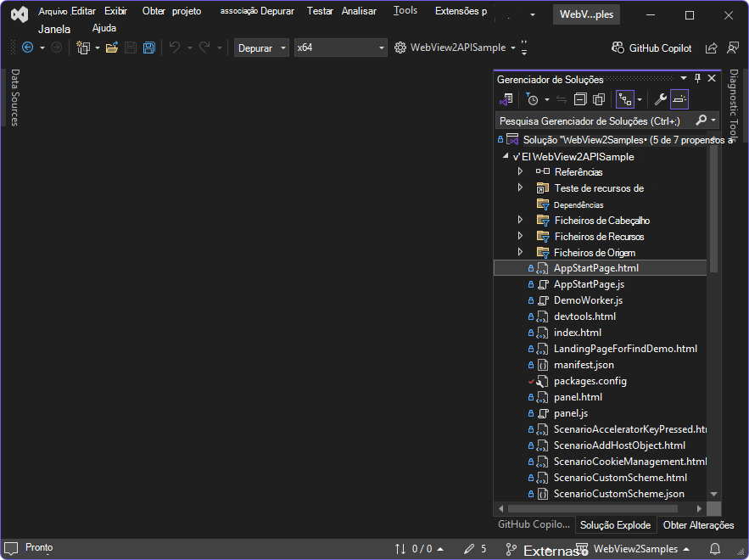Select index.html in the solution tree
The width and height of the screenshot is (749, 560).
click(x=577, y=333)
